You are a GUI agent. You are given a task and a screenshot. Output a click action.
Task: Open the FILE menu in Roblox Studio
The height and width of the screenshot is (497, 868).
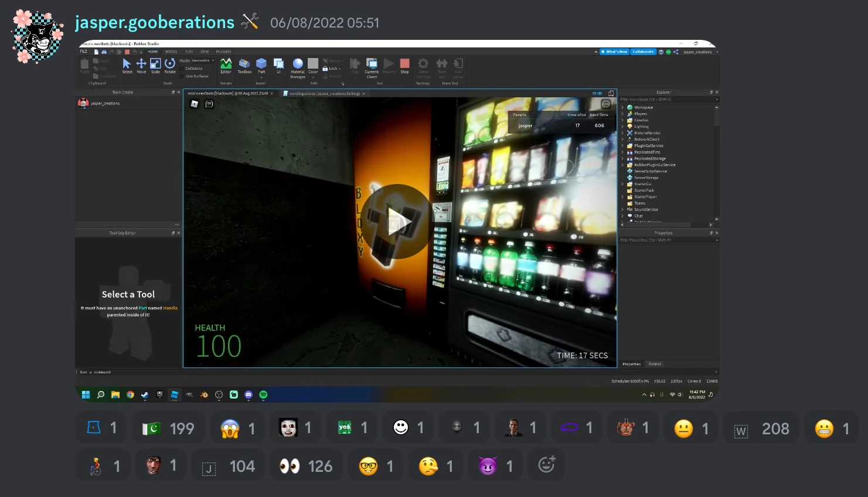[84, 52]
